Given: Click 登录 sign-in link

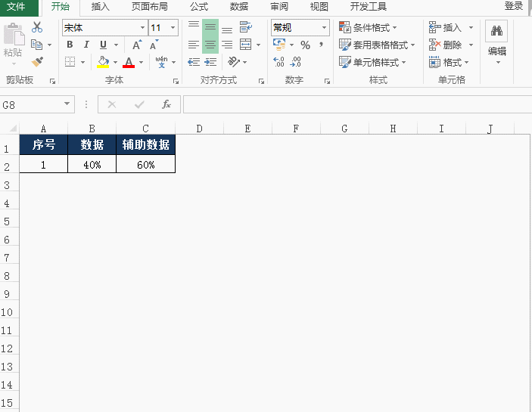Looking at the screenshot, I should point(513,6).
